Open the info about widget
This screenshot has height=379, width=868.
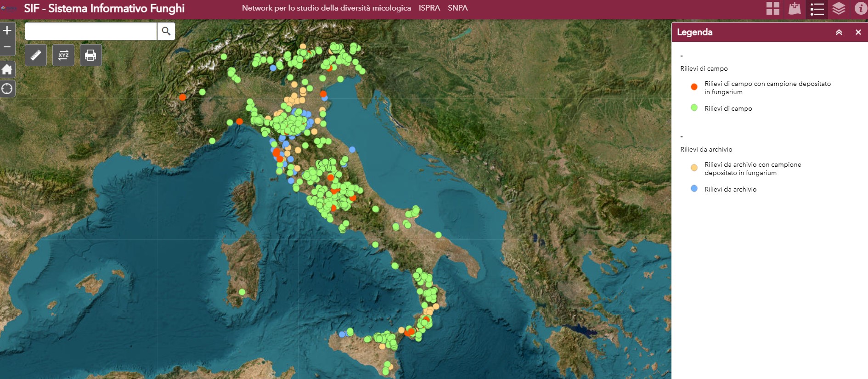[860, 8]
